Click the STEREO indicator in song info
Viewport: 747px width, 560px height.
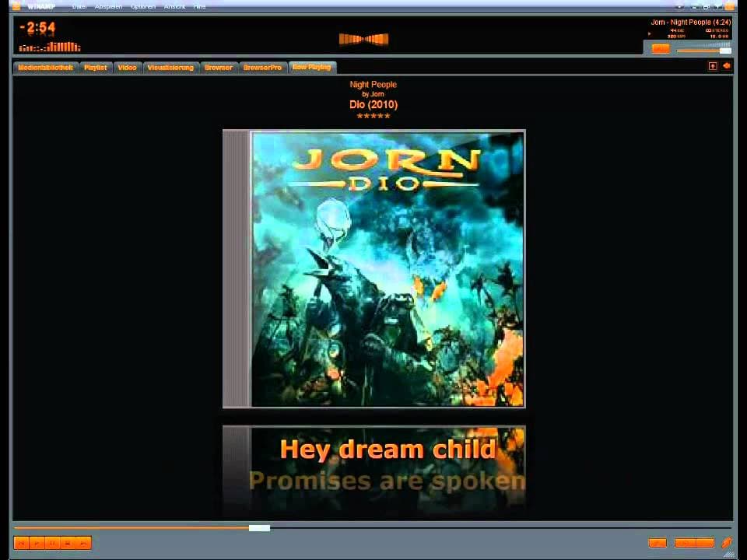[x=717, y=30]
